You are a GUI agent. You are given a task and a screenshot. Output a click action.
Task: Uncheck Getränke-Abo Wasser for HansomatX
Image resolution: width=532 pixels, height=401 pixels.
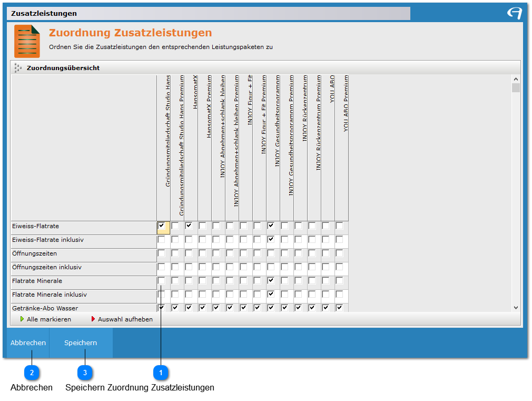(189, 308)
